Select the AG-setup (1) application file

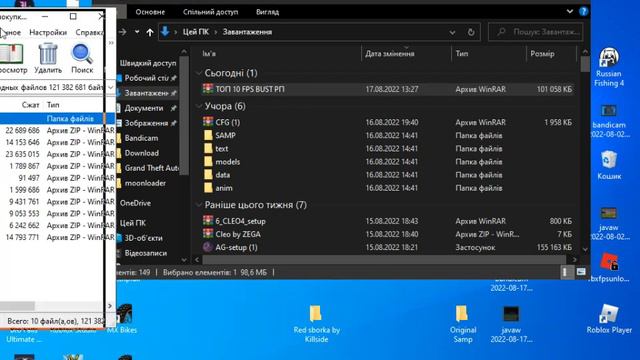coord(388,247)
